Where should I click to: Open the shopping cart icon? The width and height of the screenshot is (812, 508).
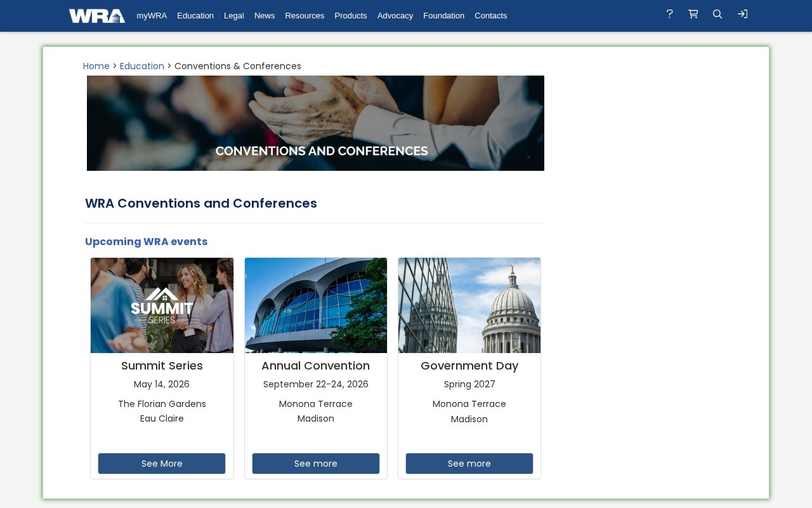[693, 14]
